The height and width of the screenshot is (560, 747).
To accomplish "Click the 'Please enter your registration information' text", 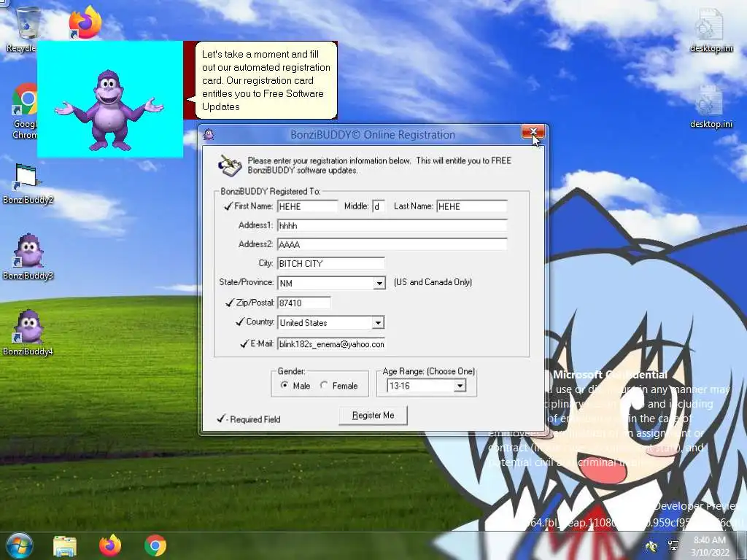I will [379, 166].
